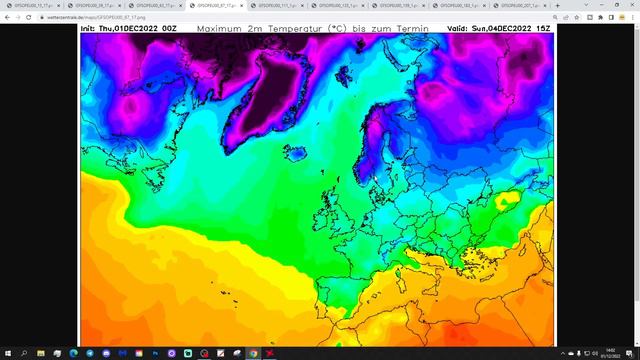Open the taskbar clock and date
This screenshot has width=640, height=360.
click(x=611, y=353)
